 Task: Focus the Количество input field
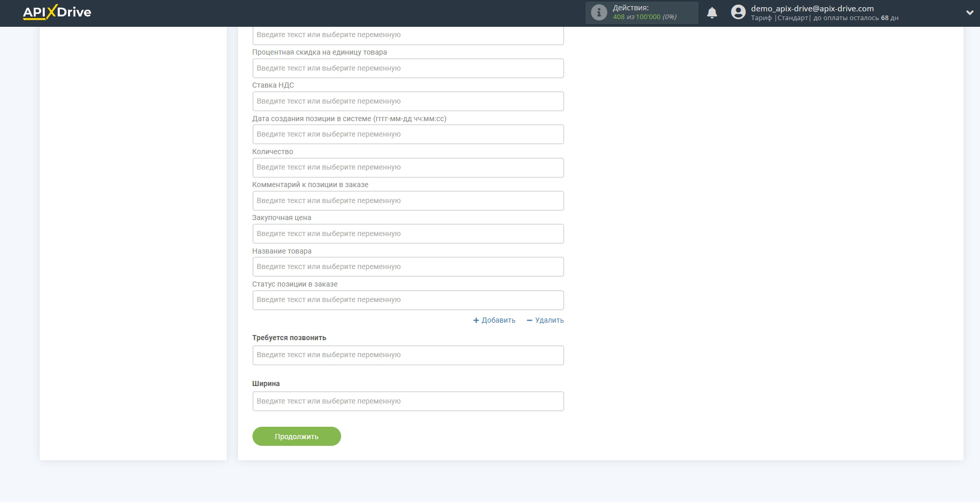(408, 168)
